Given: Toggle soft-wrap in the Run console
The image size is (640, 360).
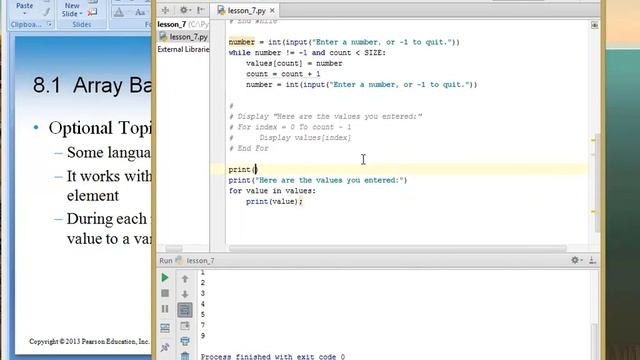Looking at the screenshot, I should 185,310.
